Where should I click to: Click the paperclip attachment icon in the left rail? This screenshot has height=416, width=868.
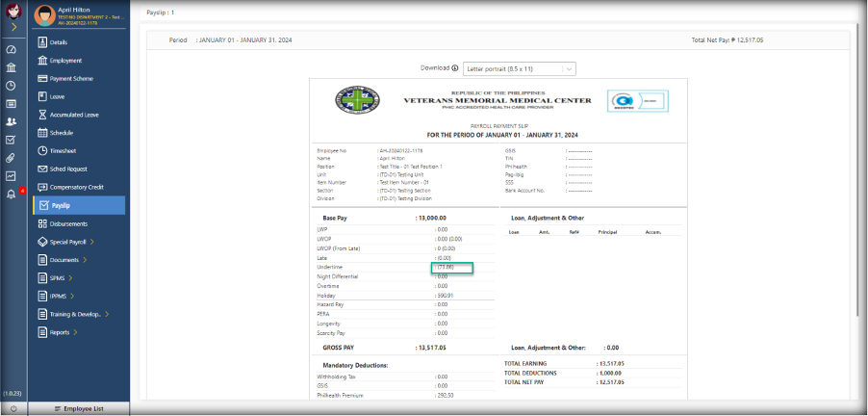[x=11, y=157]
